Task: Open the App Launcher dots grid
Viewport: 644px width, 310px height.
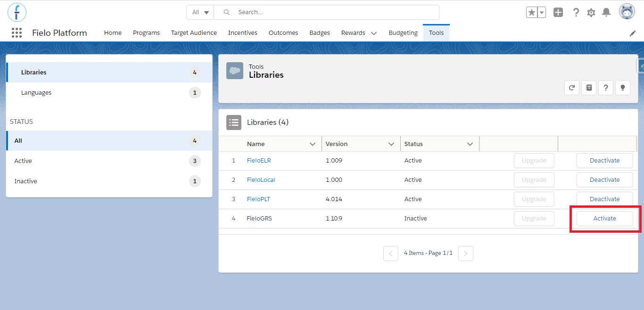Action: (17, 33)
